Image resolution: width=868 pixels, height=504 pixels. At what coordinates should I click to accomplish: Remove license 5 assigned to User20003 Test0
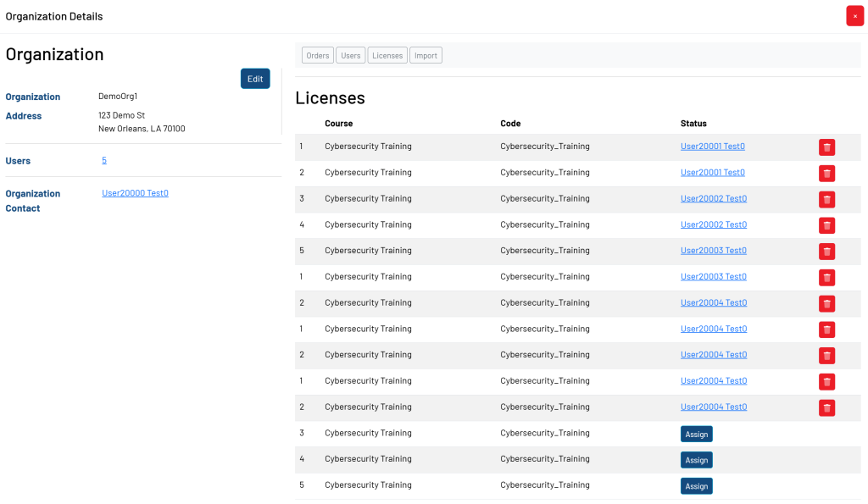[826, 252]
